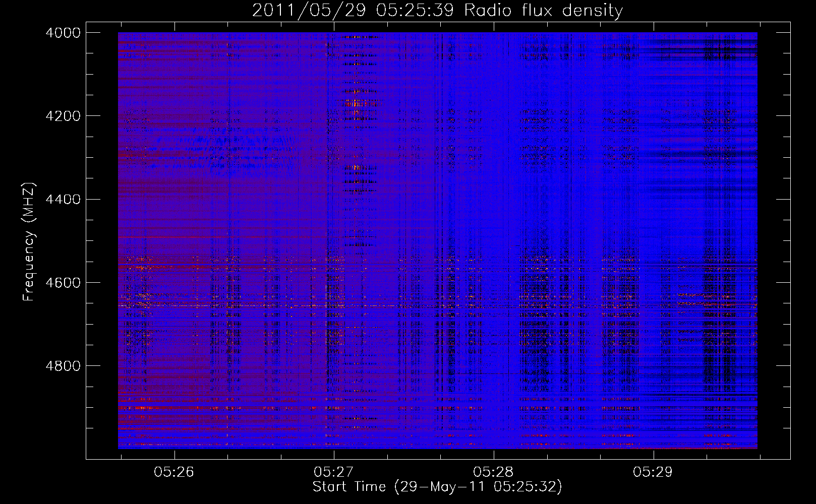Click the 05:28 time tick label
Viewport: 816px width, 504px height.
[x=493, y=472]
